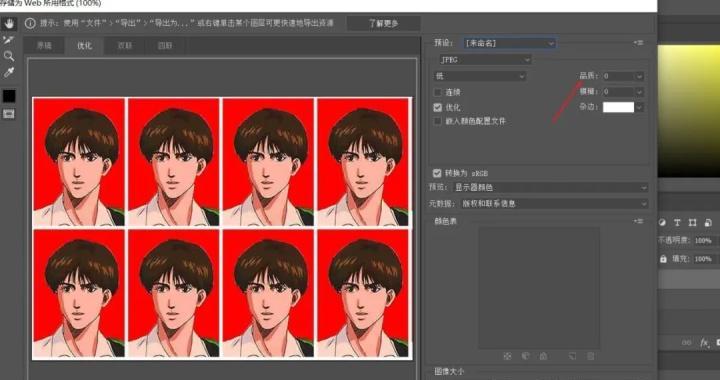Click the lock selected colors icon
The height and width of the screenshot is (380, 720).
click(x=543, y=356)
